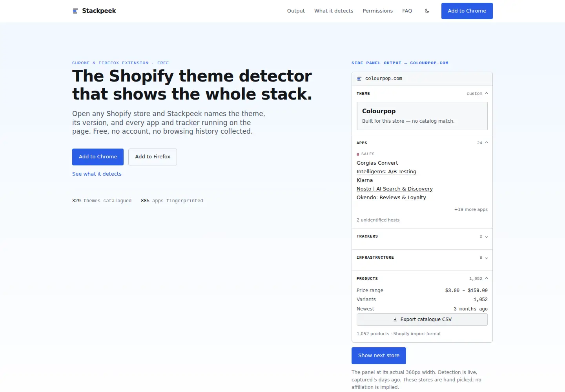
Task: Collapse the Theme section chevron
Action: [487, 93]
